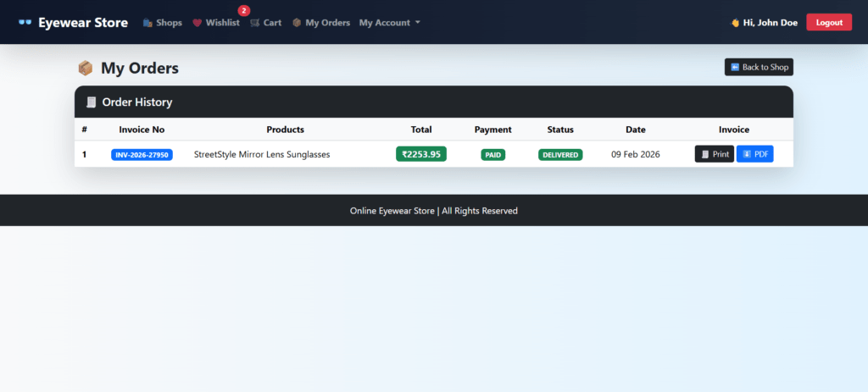
Task: Select StreetStyle Mirror Lens Sunglasses product name
Action: [262, 154]
